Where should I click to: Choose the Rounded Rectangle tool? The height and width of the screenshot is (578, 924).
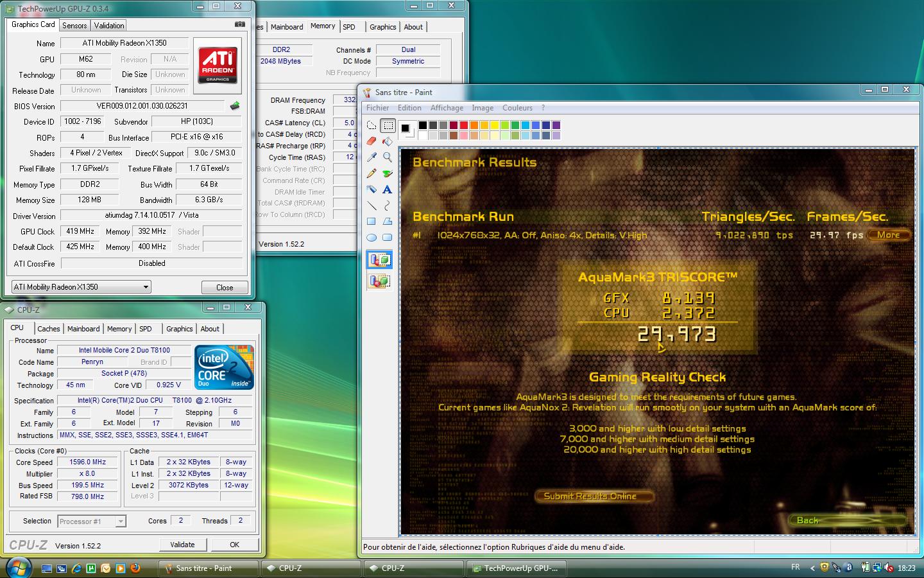click(x=388, y=238)
